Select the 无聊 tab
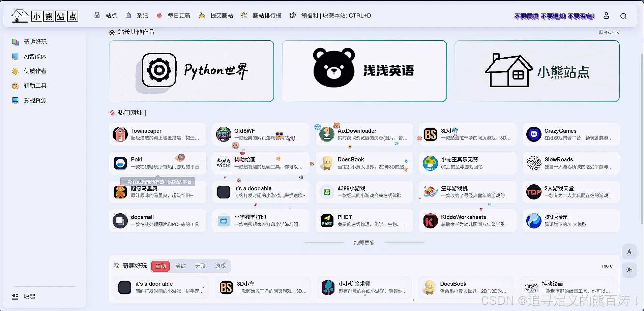Viewport: 644px width, 311px height. (x=200, y=266)
